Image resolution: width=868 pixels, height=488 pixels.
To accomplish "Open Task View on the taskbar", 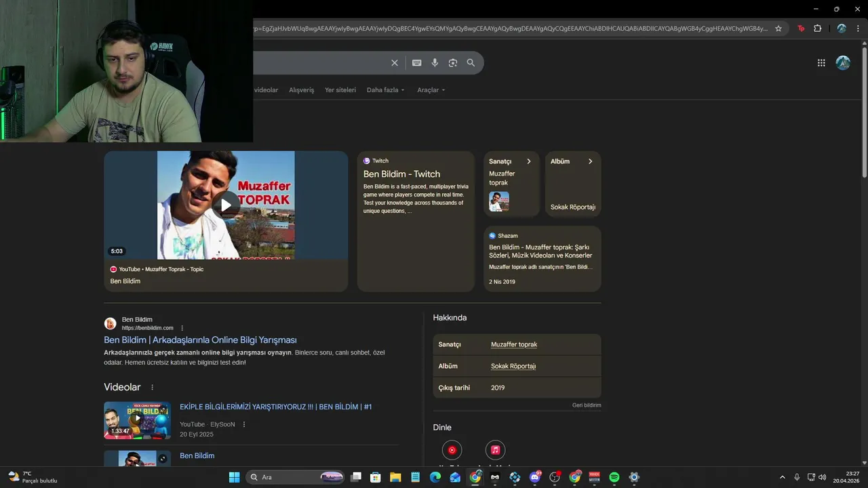I will coord(356,477).
